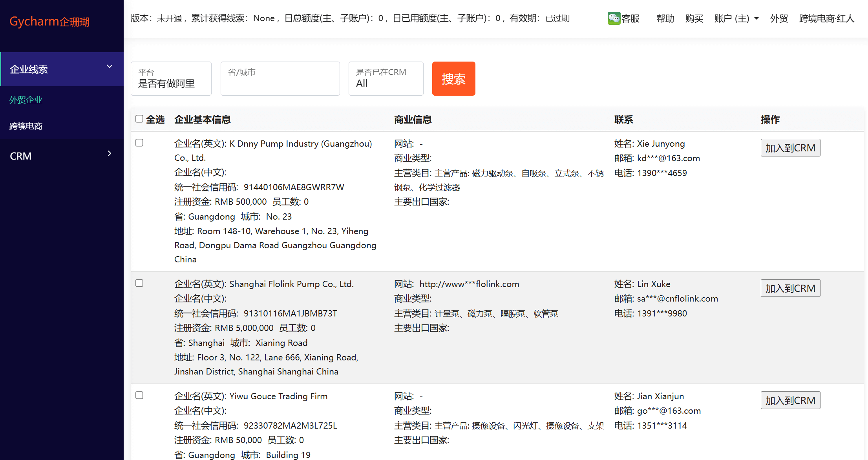The image size is (868, 460).
Task: Select Yiwu Gouce Trading Firm checkbox
Action: point(139,395)
